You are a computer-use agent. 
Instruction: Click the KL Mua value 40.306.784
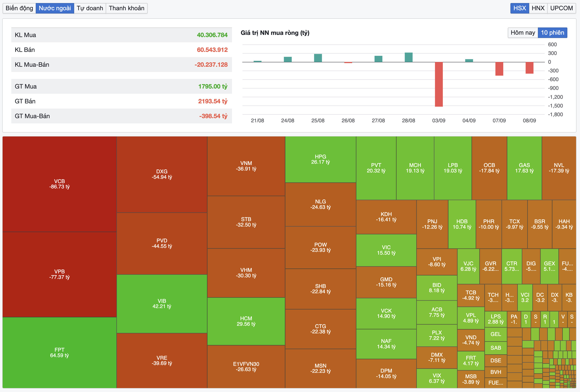pyautogui.click(x=212, y=35)
